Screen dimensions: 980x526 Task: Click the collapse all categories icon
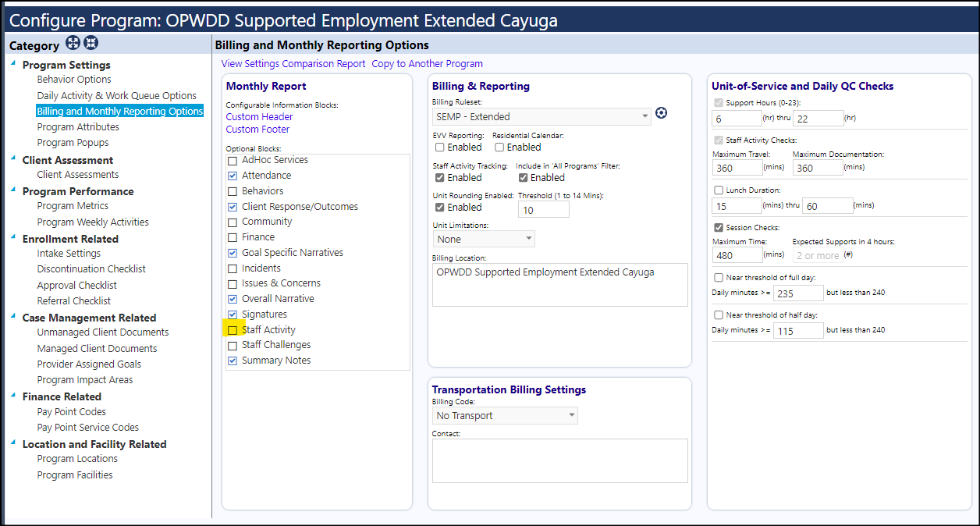[91, 43]
